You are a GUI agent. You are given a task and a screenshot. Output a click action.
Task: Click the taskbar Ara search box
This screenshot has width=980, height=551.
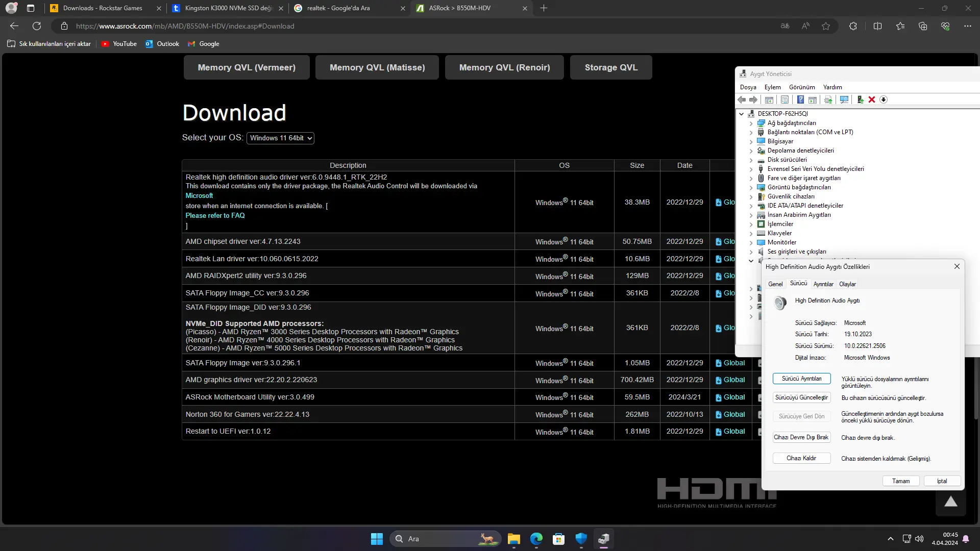(446, 539)
